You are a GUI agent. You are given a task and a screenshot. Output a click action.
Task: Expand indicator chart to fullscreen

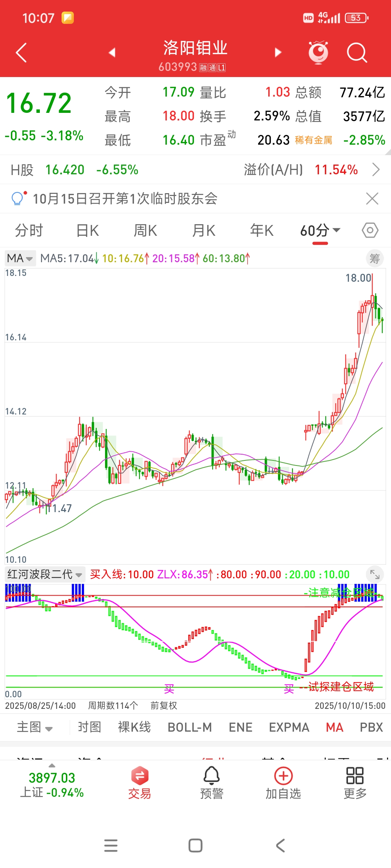coord(375,574)
